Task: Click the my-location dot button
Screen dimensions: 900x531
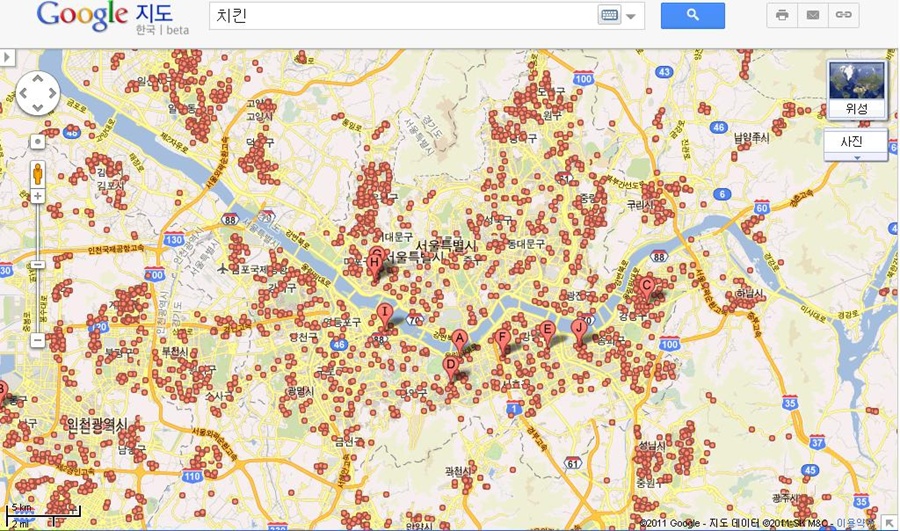Action: [37, 142]
